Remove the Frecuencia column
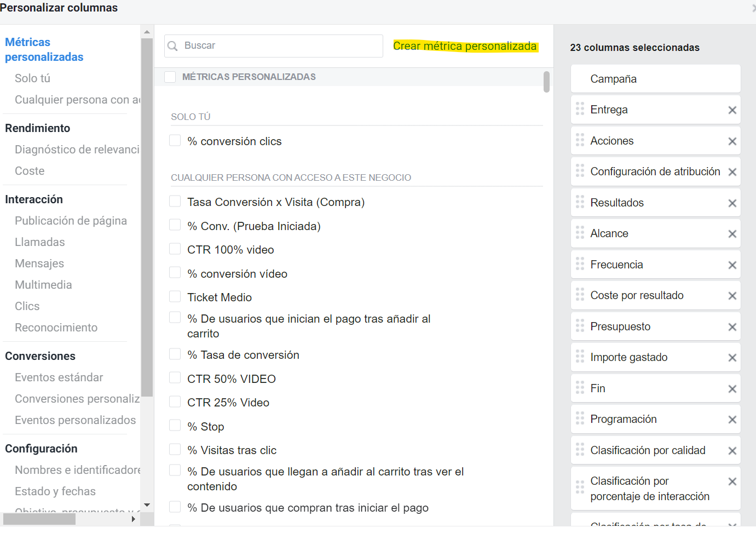 732,264
